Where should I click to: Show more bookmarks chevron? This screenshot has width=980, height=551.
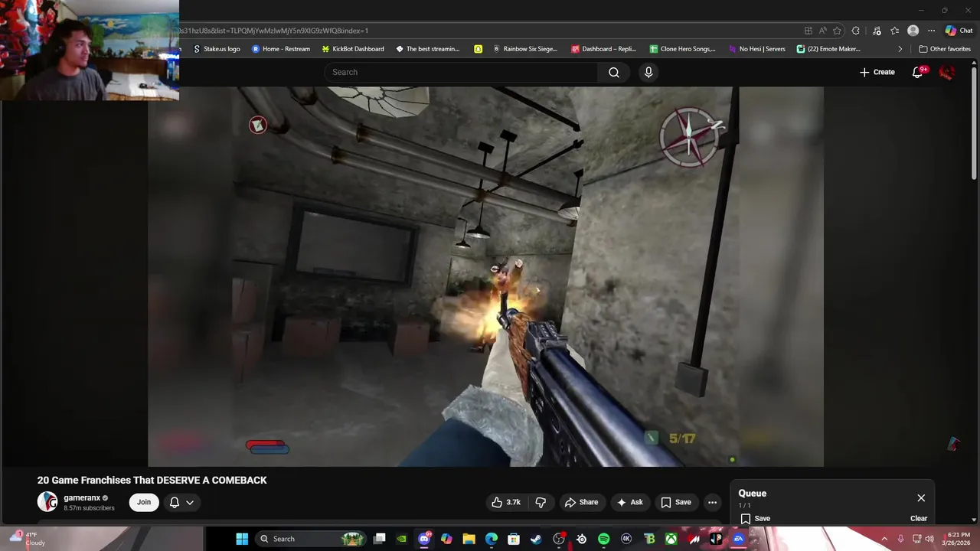pos(900,49)
